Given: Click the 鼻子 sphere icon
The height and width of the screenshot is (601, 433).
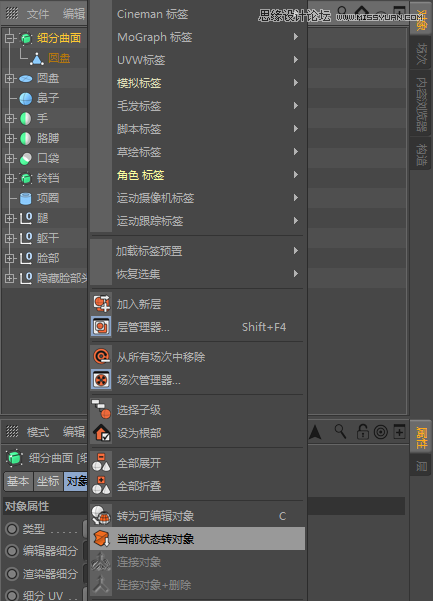Looking at the screenshot, I should click(x=26, y=99).
